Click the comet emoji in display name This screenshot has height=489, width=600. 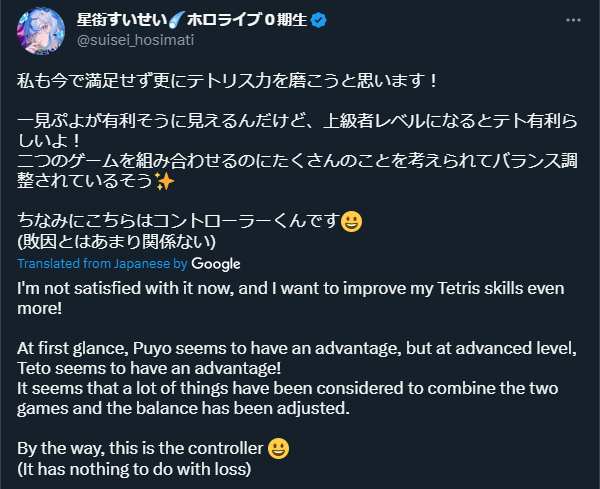click(177, 20)
